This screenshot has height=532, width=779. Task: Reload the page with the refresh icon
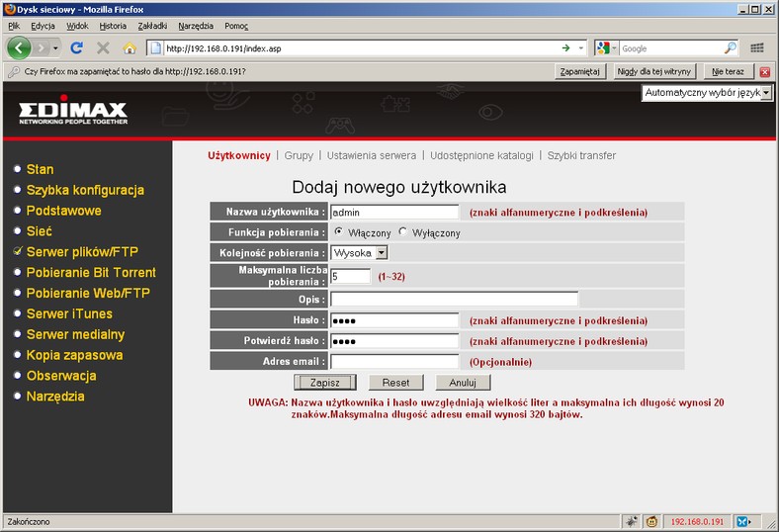[x=76, y=47]
